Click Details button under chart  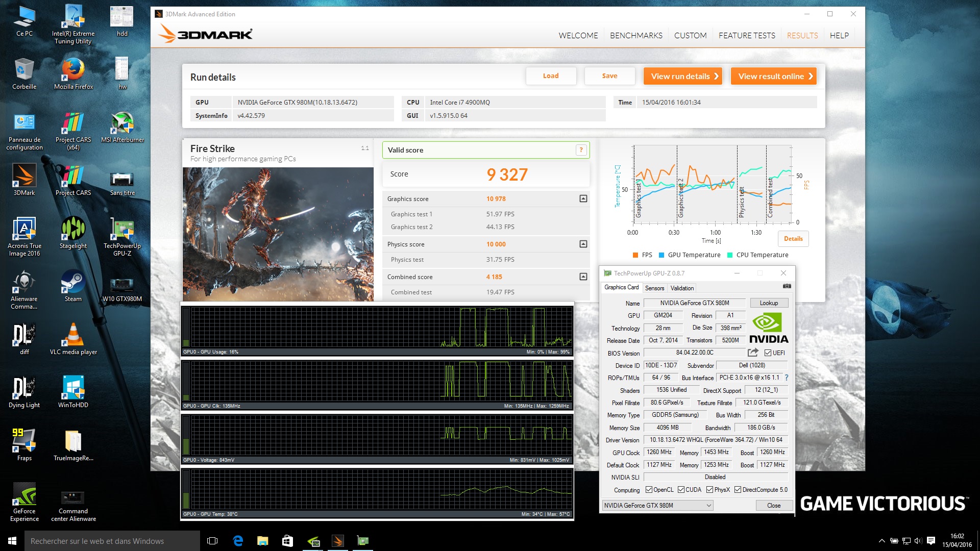793,238
